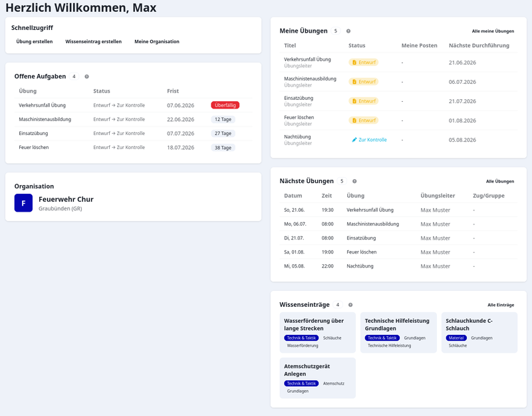Click the info icon beside Offene Aufgaben

coord(87,77)
